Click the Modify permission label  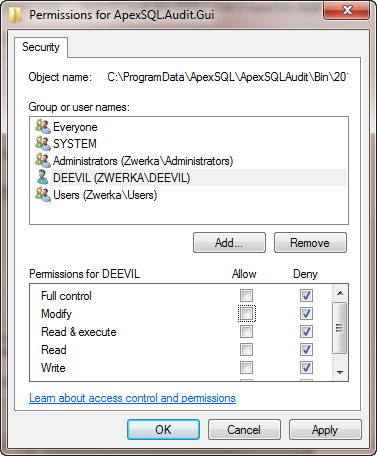point(56,314)
